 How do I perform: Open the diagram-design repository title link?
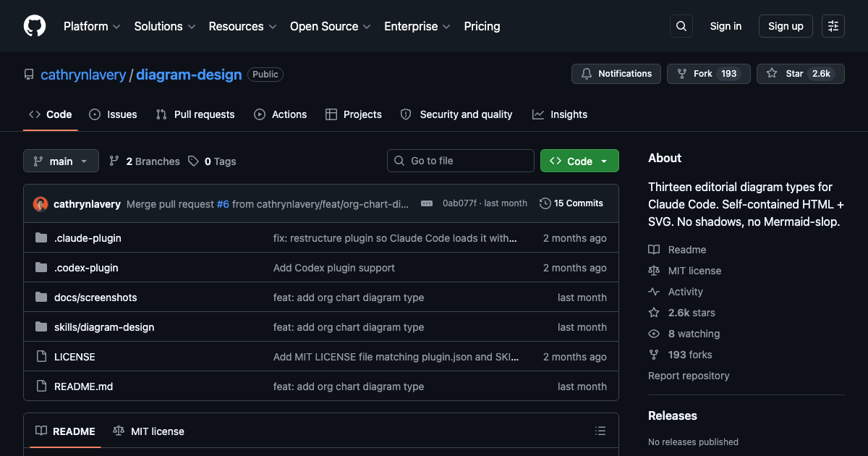[x=189, y=75]
